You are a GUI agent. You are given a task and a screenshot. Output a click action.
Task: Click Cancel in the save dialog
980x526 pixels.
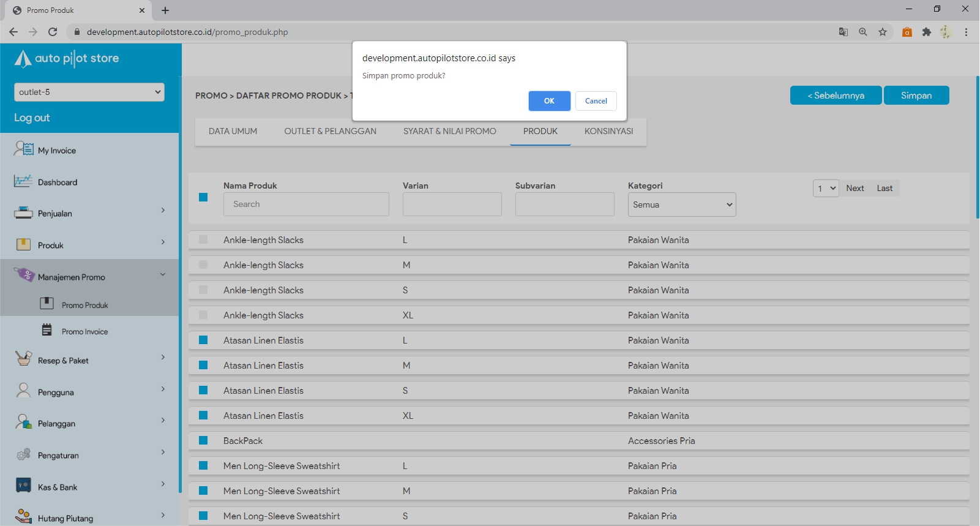[x=596, y=101]
